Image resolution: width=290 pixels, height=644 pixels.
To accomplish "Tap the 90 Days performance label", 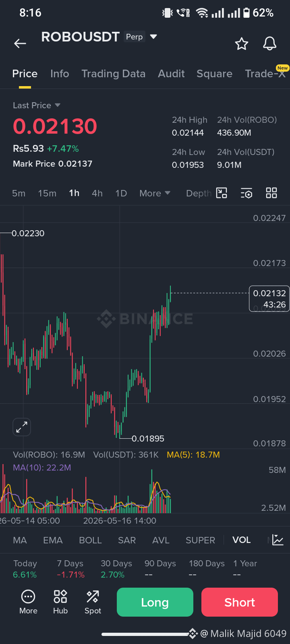I will [160, 563].
